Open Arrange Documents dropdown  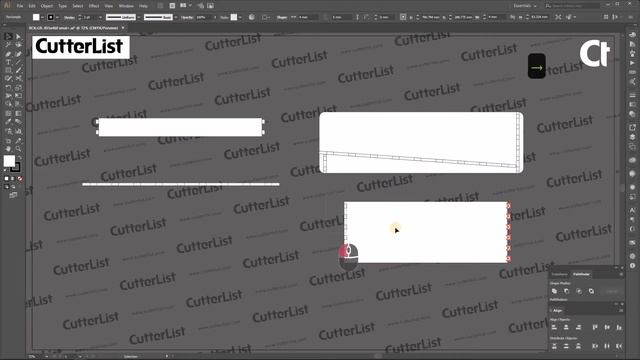point(185,6)
